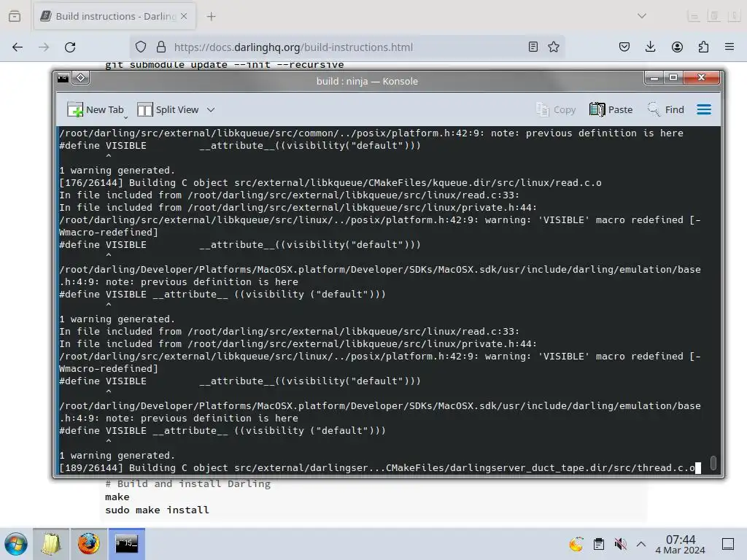Click '# Build and install Darling' comment
The image size is (747, 560).
[x=187, y=484]
